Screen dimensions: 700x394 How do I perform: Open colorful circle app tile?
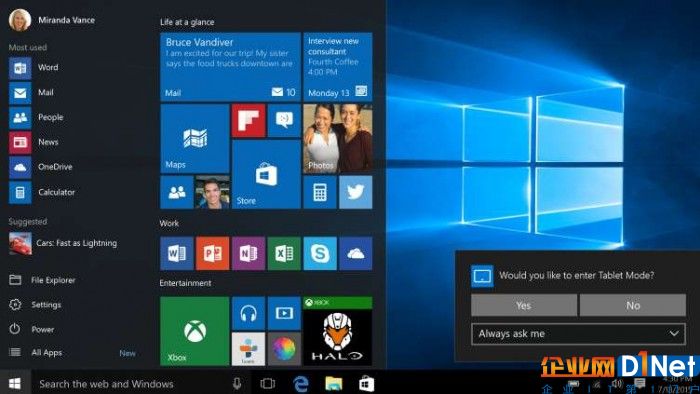coord(284,349)
